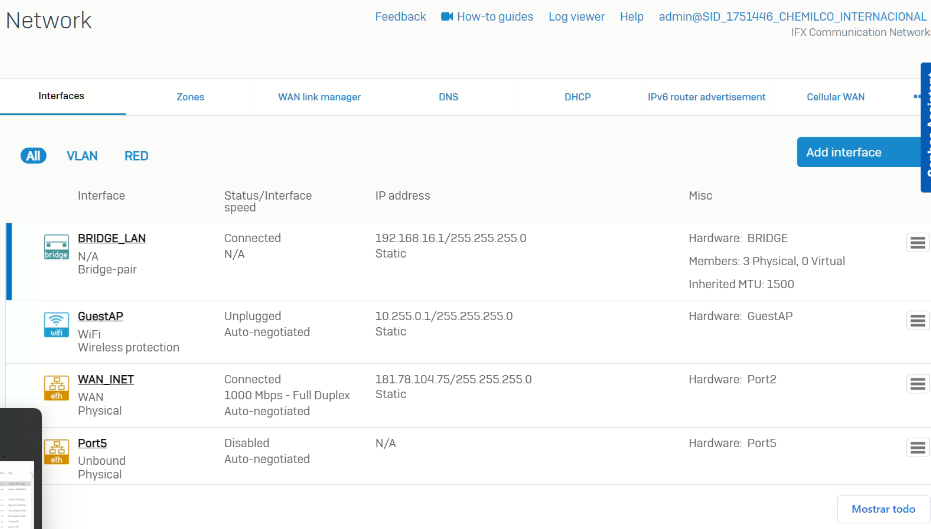Open the Log viewer

[x=576, y=17]
